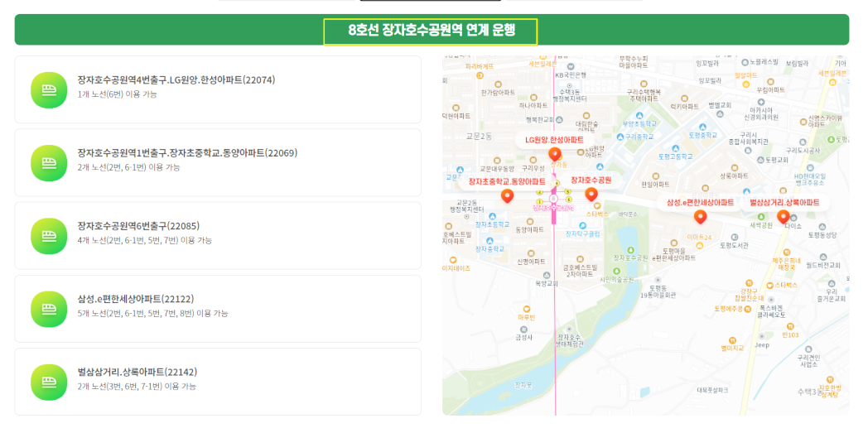The width and height of the screenshot is (868, 433).
Task: Click text 1개 노선(6번) 이용 가능
Action: coord(118,94)
